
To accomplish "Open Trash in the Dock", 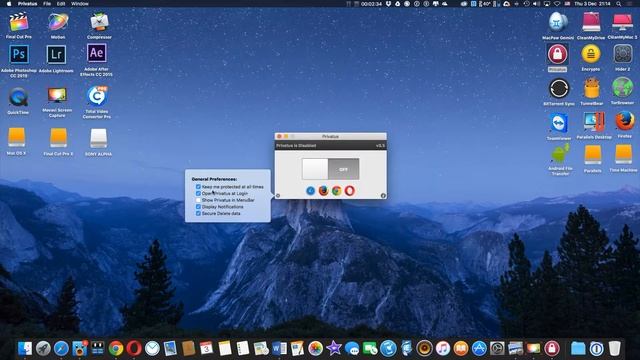I will click(614, 348).
